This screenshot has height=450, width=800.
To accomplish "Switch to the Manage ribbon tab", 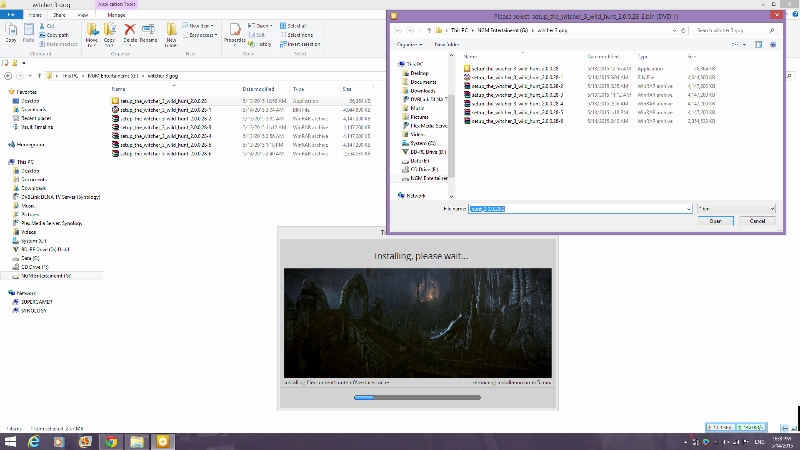I will click(x=116, y=15).
